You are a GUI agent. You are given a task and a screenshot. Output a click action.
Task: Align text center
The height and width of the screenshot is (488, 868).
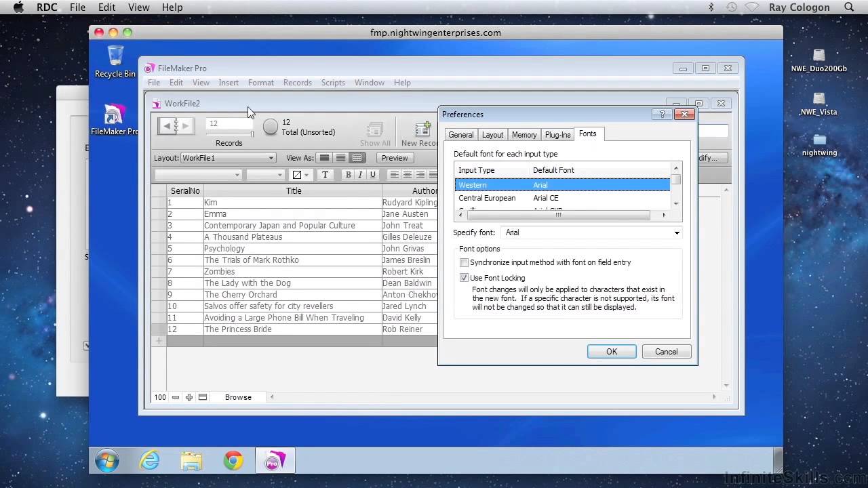(x=408, y=175)
